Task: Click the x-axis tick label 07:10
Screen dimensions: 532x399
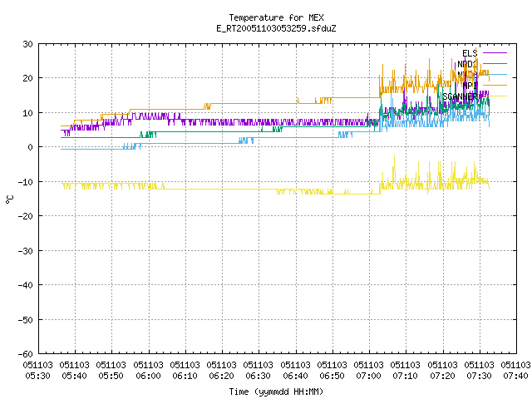Action: click(x=406, y=376)
